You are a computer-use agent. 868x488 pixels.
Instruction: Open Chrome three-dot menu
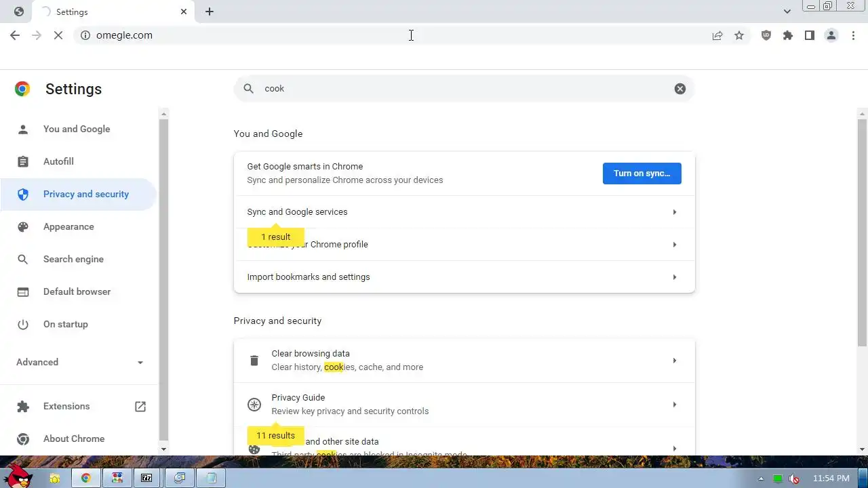pyautogui.click(x=854, y=35)
